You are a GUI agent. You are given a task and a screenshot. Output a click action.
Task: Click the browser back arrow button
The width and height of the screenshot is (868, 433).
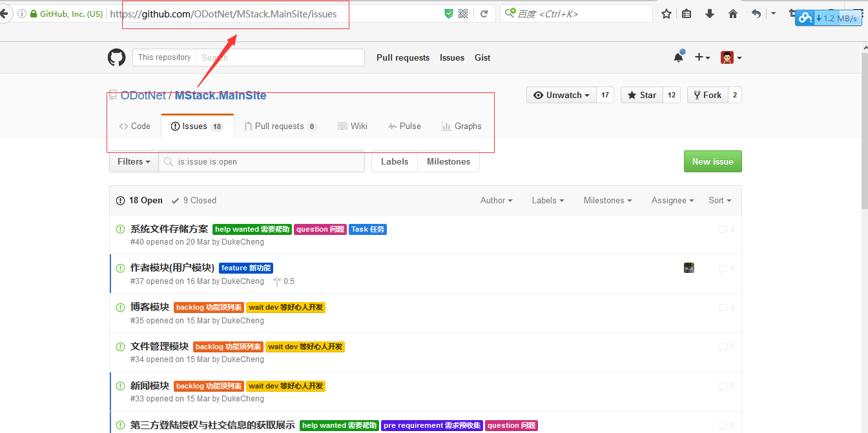[3, 14]
